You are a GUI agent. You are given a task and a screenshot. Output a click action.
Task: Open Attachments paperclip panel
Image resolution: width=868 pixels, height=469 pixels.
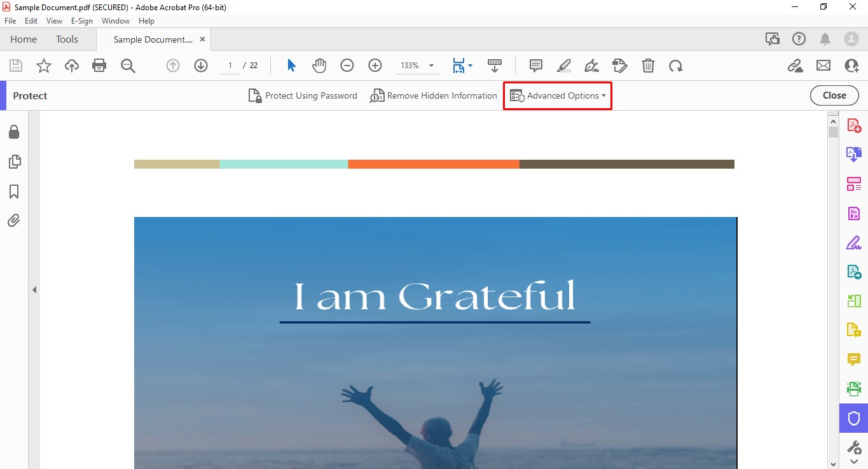14,221
